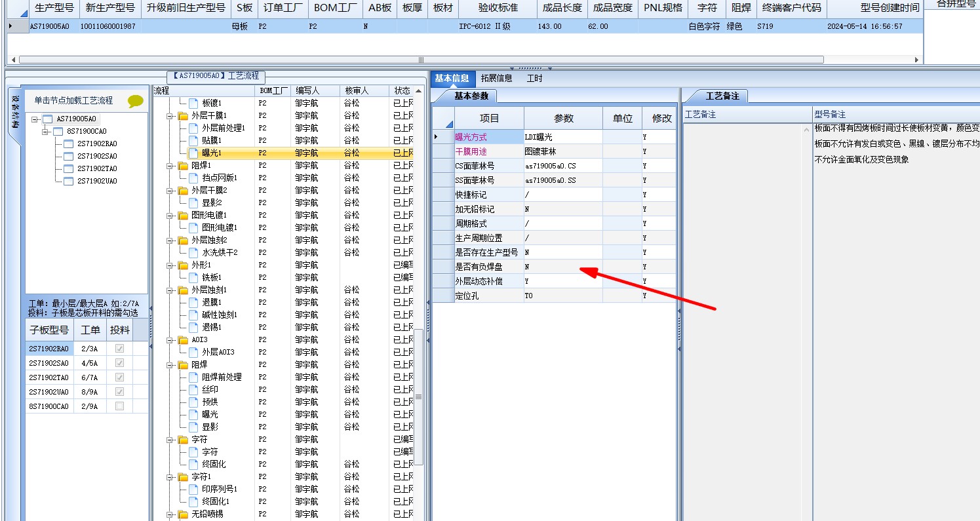Collapse the 外层干膜1 folder via its minus box
Screen dimensions: 980x521
(x=170, y=116)
